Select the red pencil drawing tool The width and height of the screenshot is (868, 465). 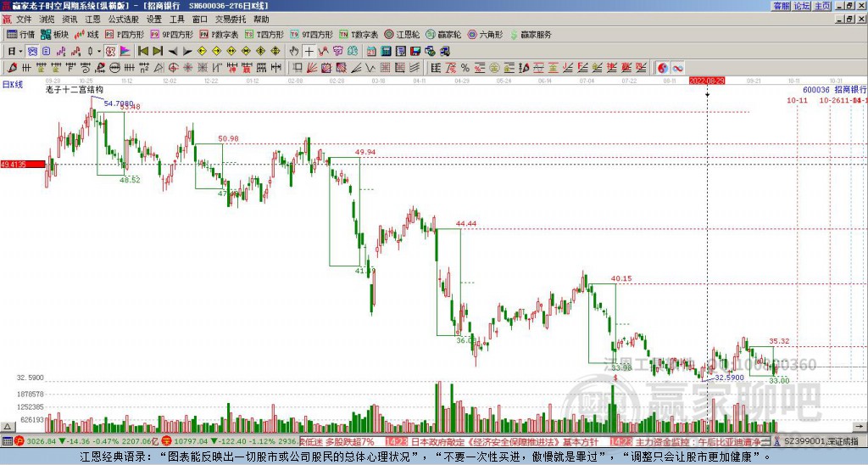[12, 68]
